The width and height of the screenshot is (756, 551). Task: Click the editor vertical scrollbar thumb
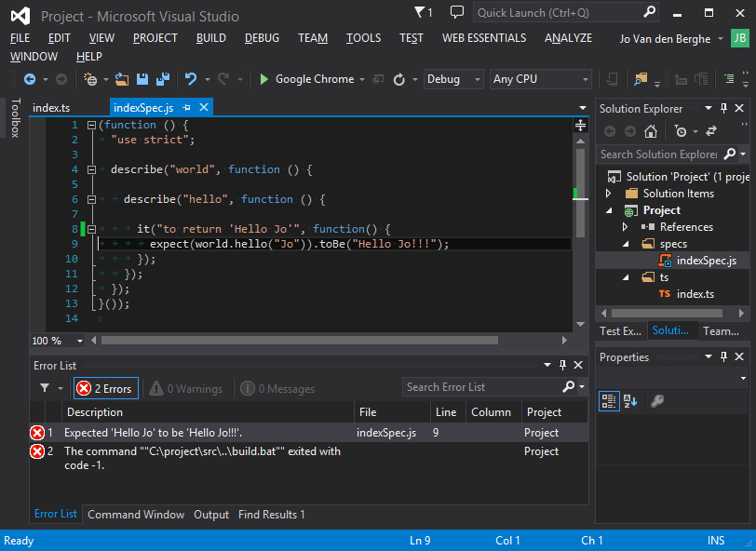click(x=581, y=193)
